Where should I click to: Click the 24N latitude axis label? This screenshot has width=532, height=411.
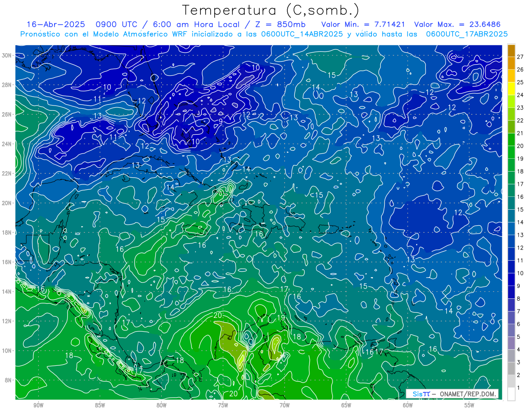(x=8, y=144)
